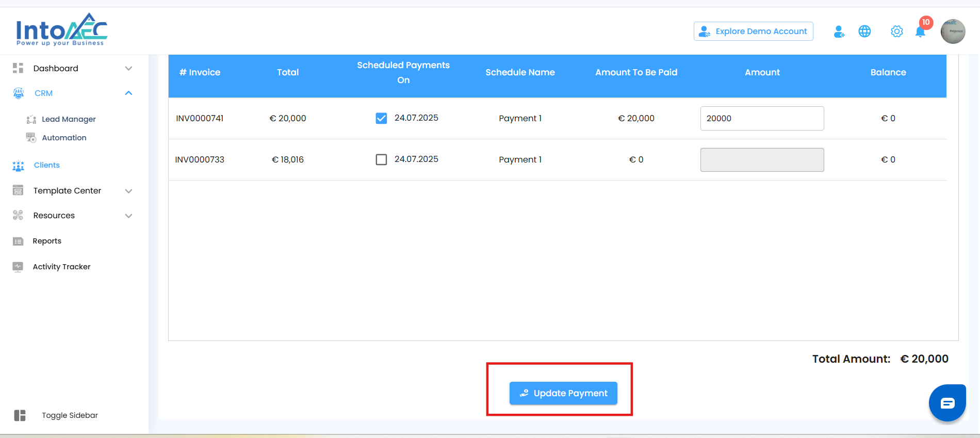Uncheck the INV0000741 scheduled payment checkbox
Viewport: 980px width, 438px height.
(x=381, y=119)
